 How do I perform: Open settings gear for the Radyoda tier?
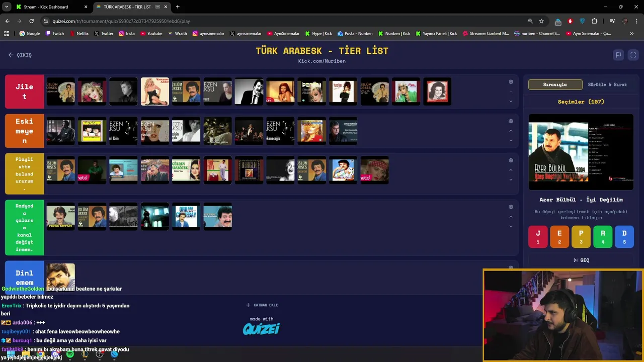[x=511, y=207]
